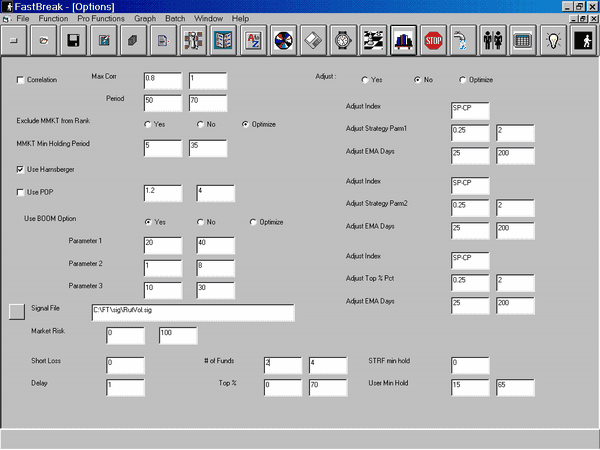Click the floppy disk save icon
600x450 pixels.
click(73, 41)
